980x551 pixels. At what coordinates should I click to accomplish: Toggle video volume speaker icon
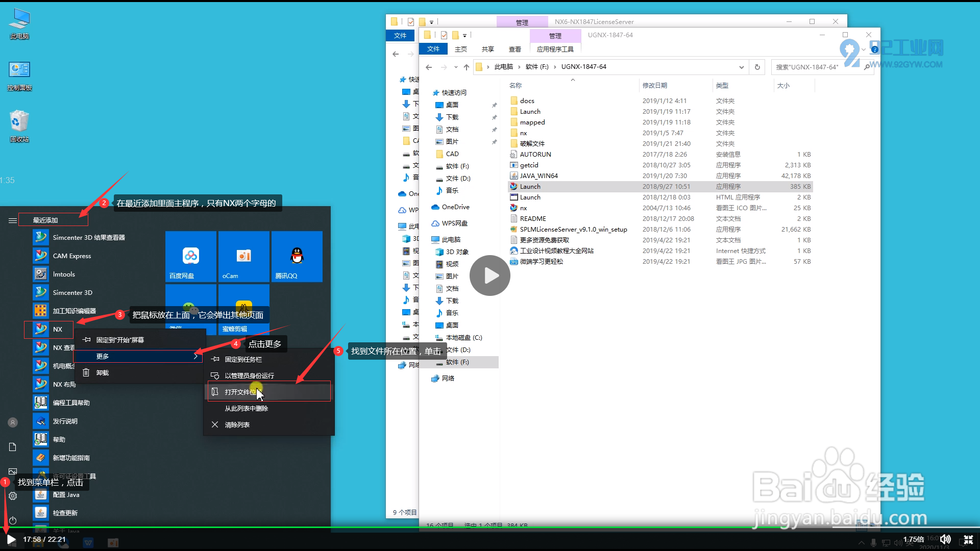945,539
